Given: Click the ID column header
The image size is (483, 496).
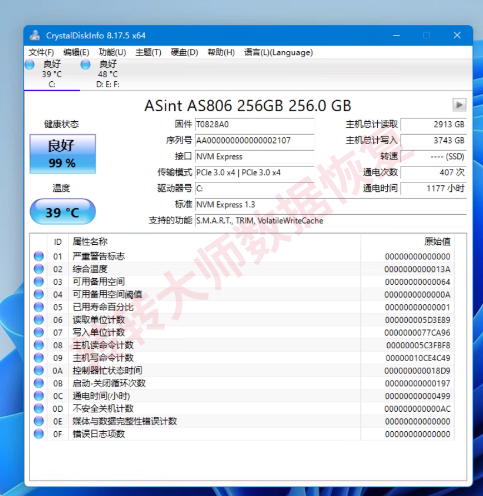Looking at the screenshot, I should [x=58, y=242].
